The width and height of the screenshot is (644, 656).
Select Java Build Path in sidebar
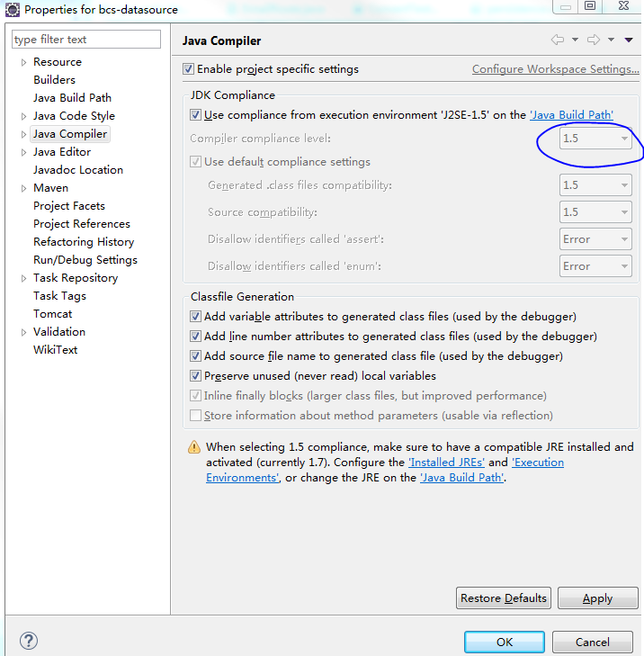72,98
